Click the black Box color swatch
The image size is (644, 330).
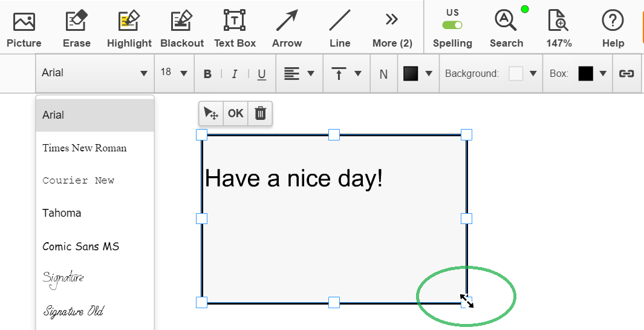(x=586, y=74)
